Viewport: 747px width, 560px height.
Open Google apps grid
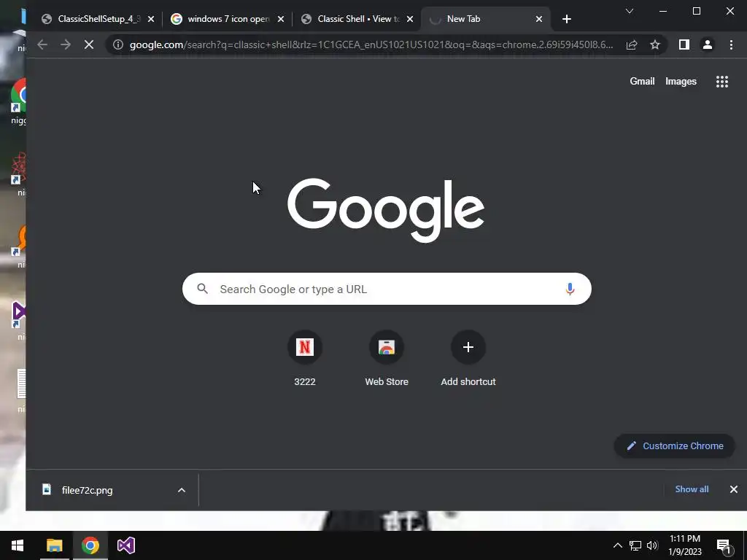[722, 82]
